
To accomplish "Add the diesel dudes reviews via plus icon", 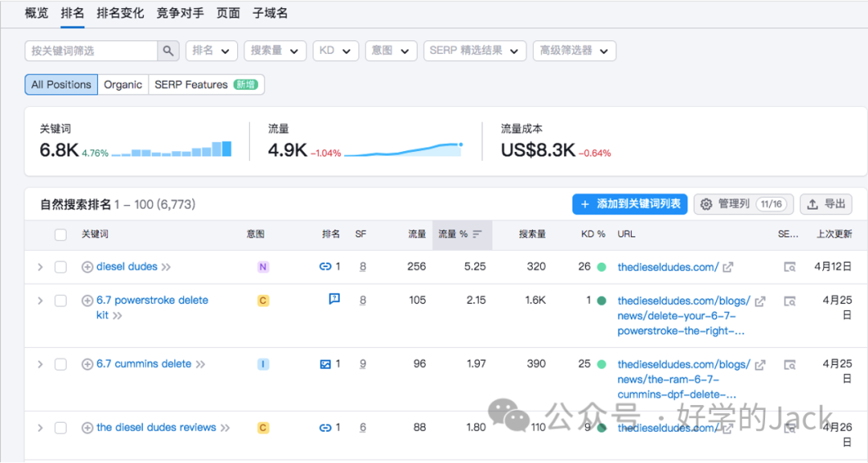I will coord(87,428).
